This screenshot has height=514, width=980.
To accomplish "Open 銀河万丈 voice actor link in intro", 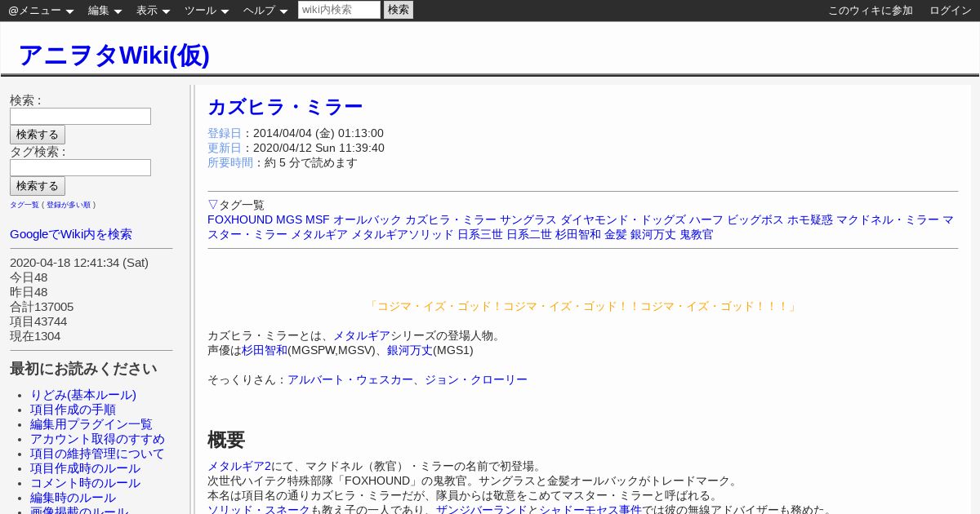I will [x=410, y=350].
